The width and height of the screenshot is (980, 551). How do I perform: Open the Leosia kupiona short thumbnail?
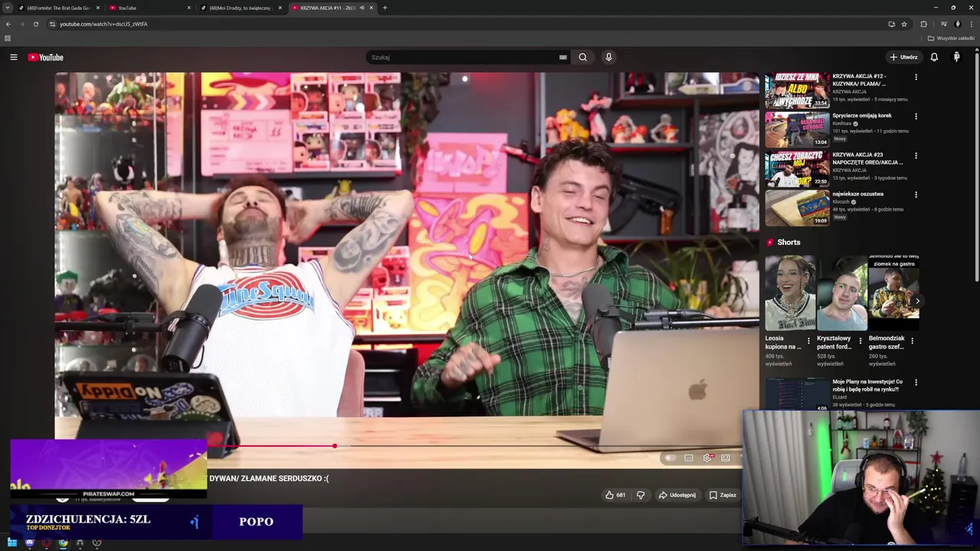click(790, 292)
